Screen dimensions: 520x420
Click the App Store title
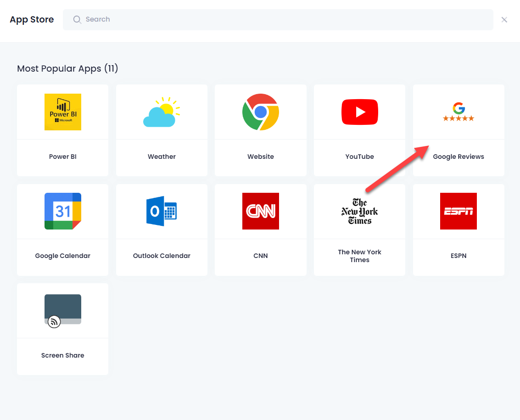tap(32, 20)
